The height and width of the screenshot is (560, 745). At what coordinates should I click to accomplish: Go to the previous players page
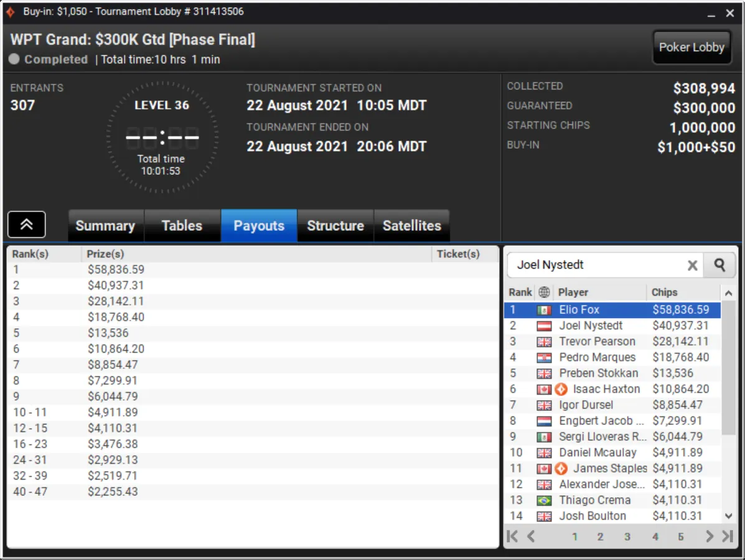pos(531,536)
